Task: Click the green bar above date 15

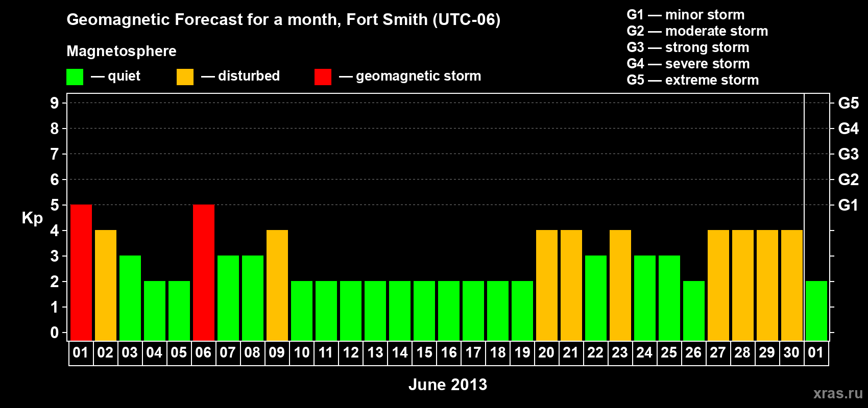Action: tap(424, 311)
